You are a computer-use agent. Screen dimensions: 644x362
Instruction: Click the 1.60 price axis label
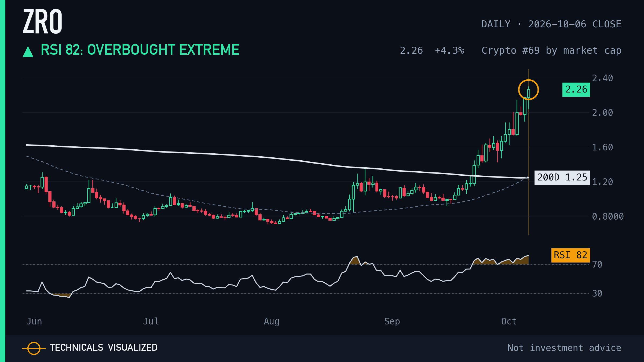coord(603,147)
